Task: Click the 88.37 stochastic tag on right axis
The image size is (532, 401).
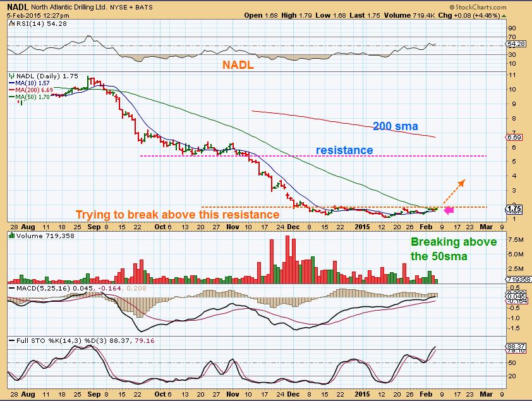Action: (x=516, y=347)
